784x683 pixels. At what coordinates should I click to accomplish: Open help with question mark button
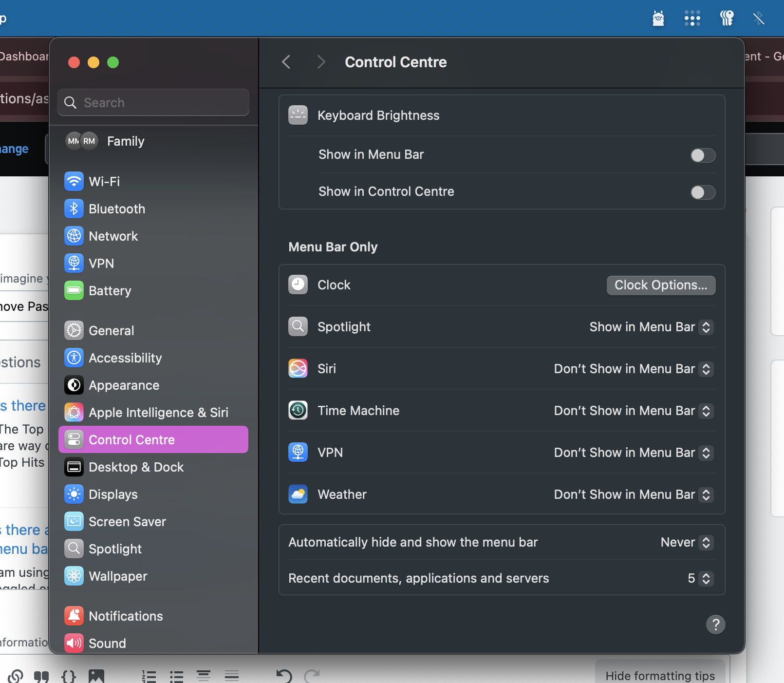coord(716,625)
